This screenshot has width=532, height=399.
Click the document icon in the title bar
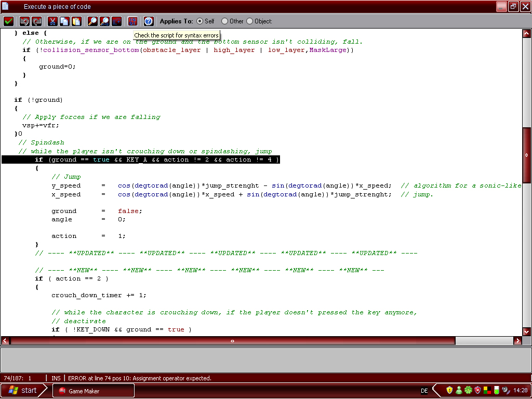coord(5,6)
